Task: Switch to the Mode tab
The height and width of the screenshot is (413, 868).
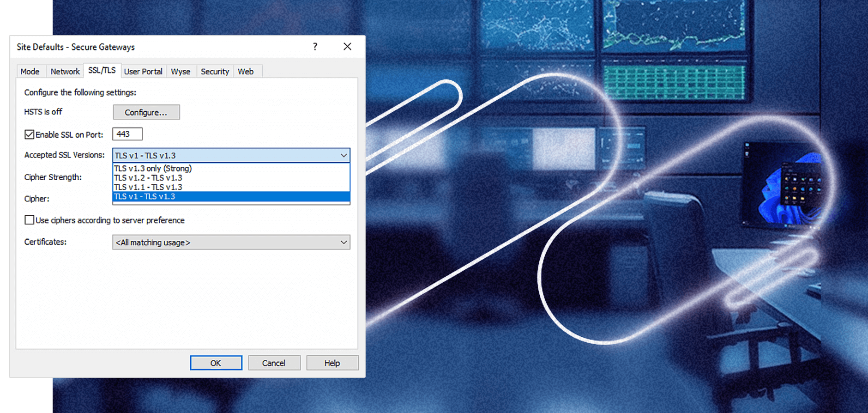Action: (30, 72)
